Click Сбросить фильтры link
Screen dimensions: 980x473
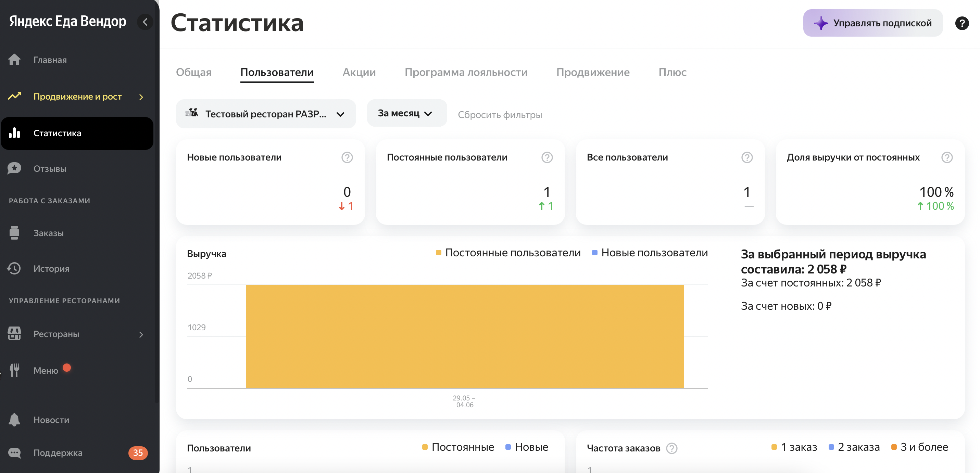tap(500, 114)
